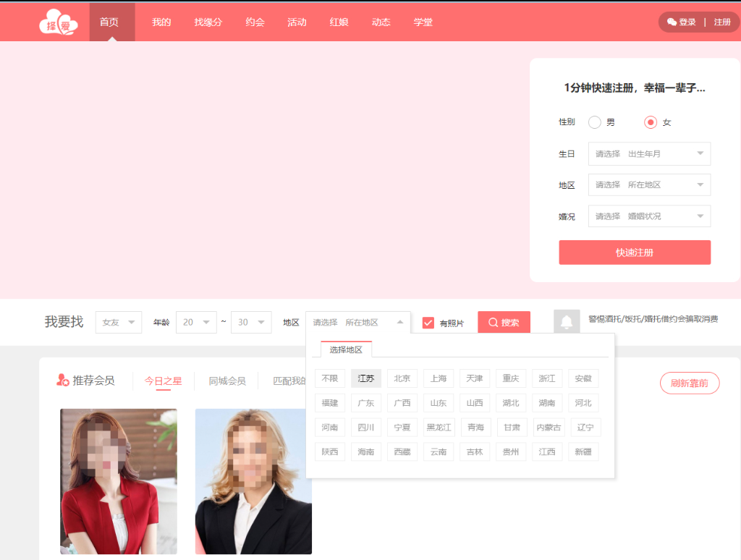Switch to the 同城会员 tab
The width and height of the screenshot is (741, 560).
click(x=227, y=381)
